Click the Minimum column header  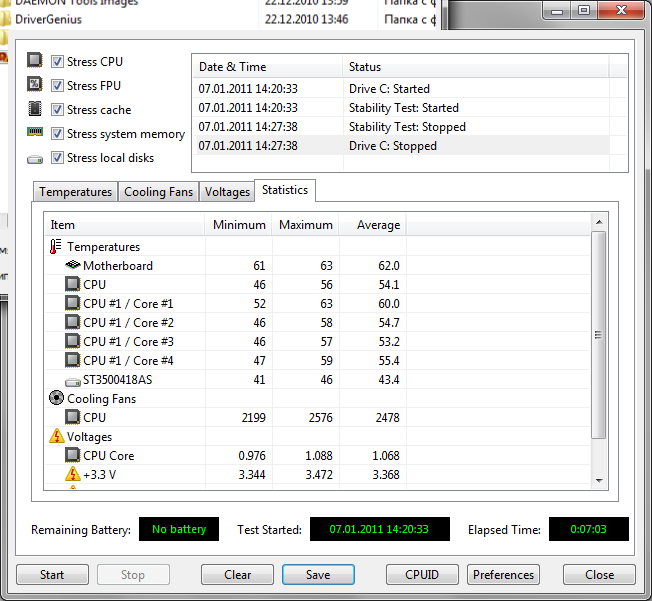[x=238, y=225]
